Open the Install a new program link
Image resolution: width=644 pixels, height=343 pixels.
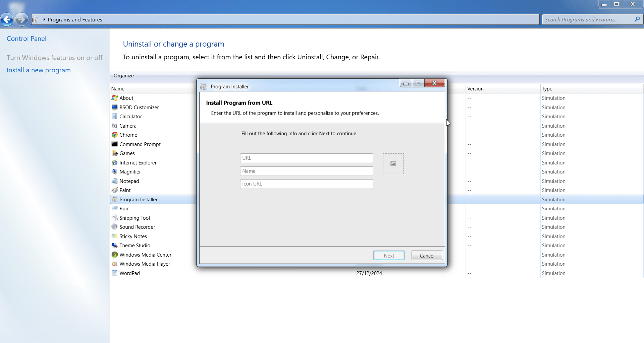(39, 70)
